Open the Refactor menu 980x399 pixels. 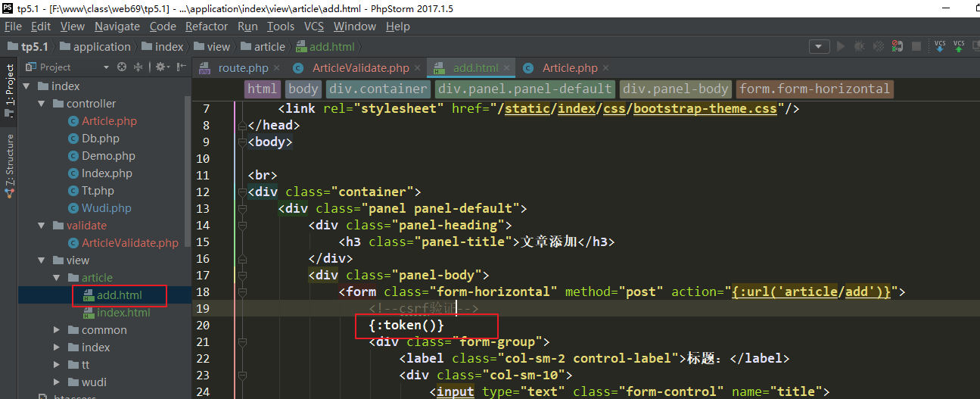coord(207,26)
